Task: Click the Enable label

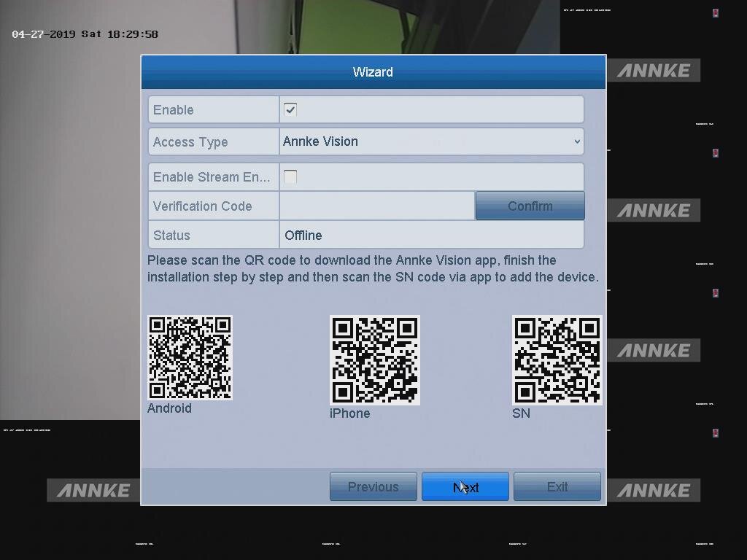Action: [174, 110]
